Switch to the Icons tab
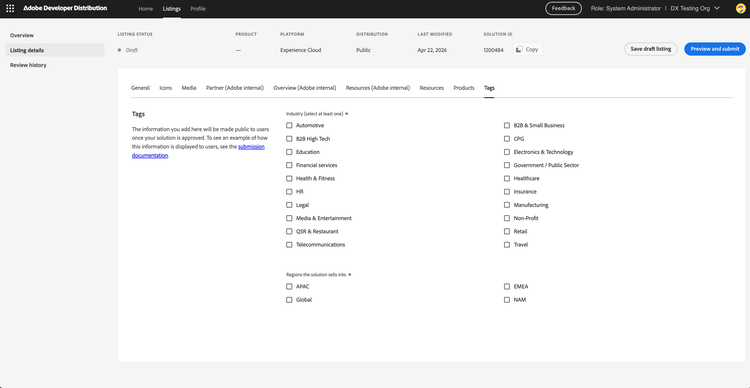The image size is (750, 388). 165,88
